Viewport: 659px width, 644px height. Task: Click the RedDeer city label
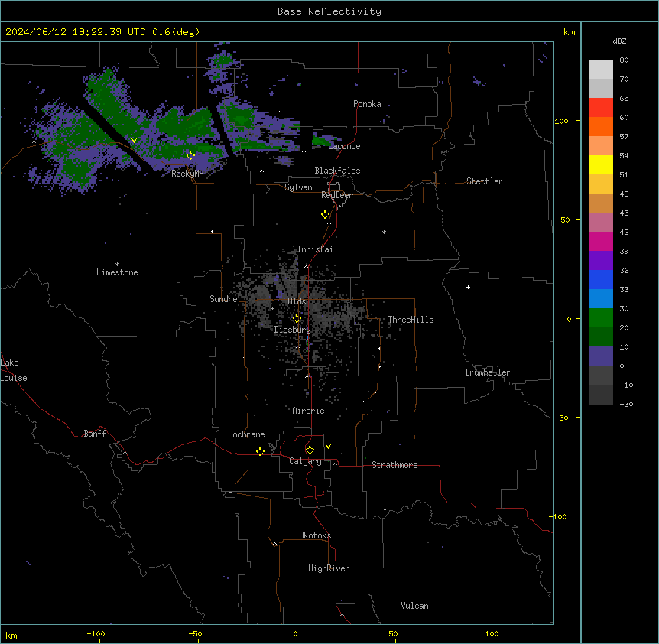[336, 195]
